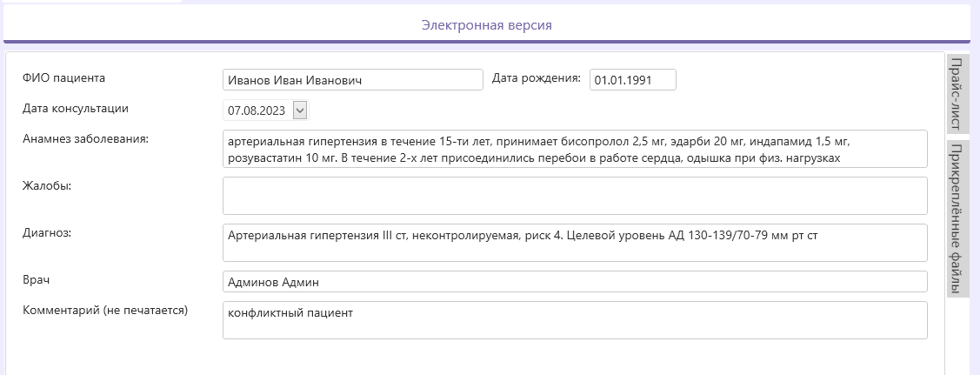Click the ФИО пациента name field
This screenshot has height=375, width=980.
[x=352, y=80]
